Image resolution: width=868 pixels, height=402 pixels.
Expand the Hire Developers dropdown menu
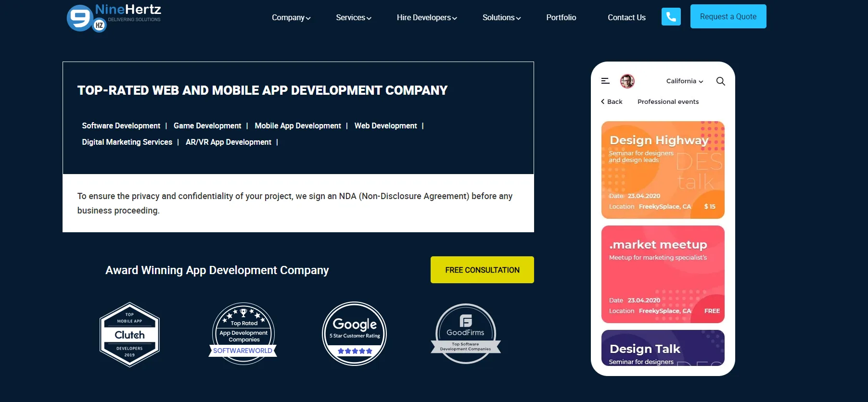427,18
